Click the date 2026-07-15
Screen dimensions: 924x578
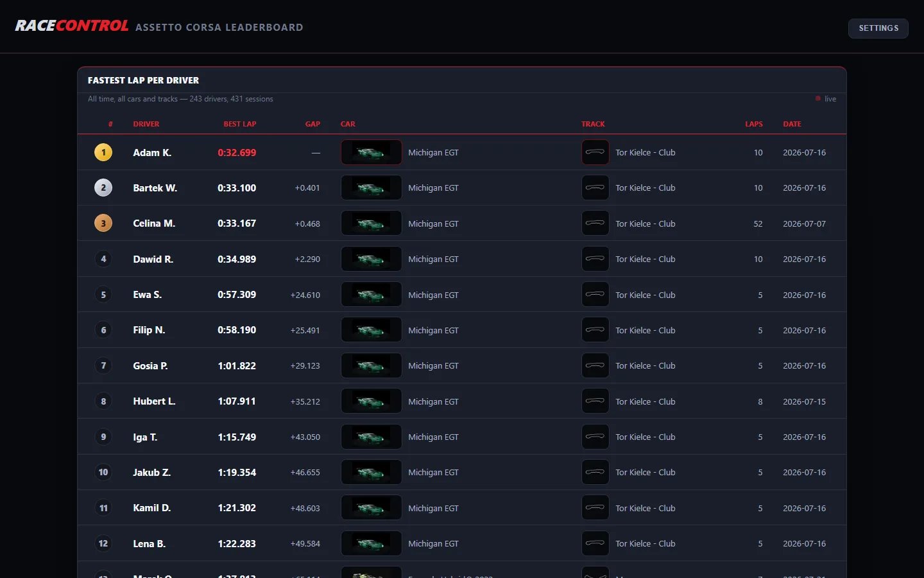[x=805, y=402]
